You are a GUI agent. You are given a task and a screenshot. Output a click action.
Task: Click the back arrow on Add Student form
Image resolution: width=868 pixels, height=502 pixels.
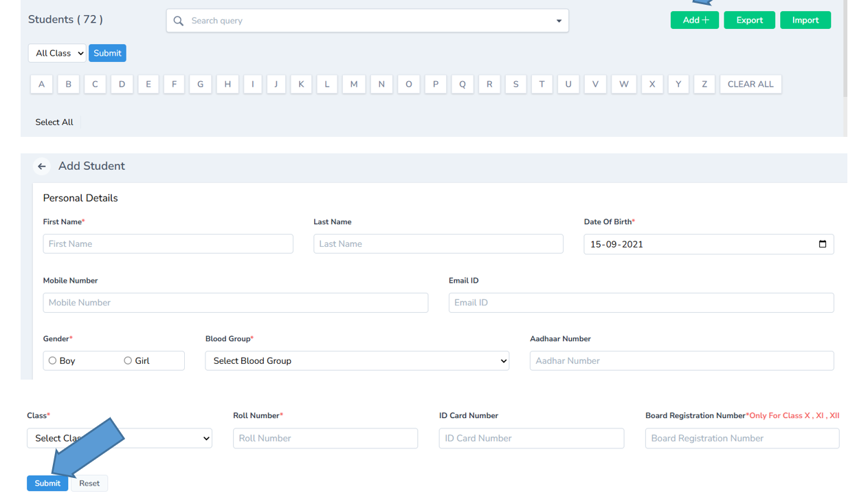41,166
